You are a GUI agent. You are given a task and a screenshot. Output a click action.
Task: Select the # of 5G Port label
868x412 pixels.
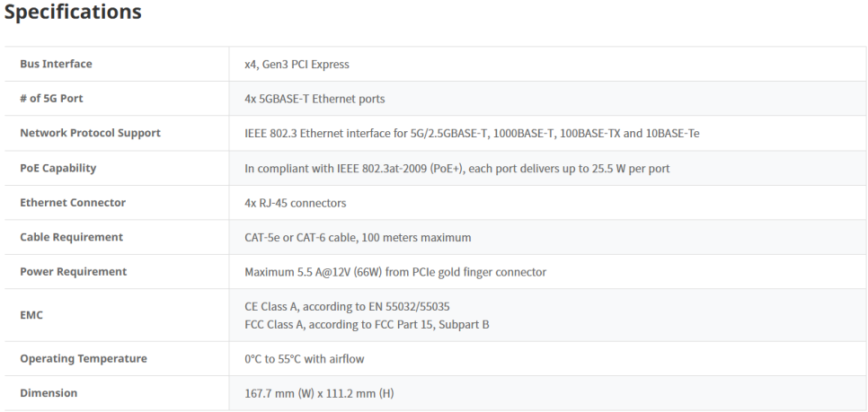[51, 99]
